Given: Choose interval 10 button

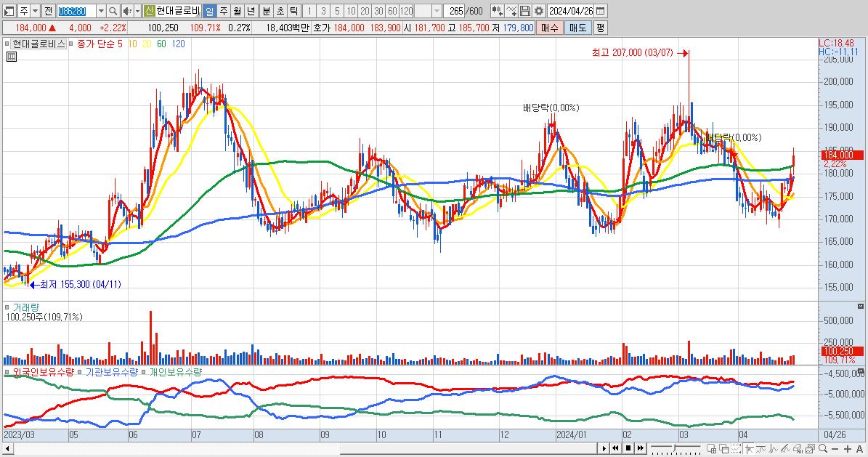Looking at the screenshot, I should (x=351, y=11).
